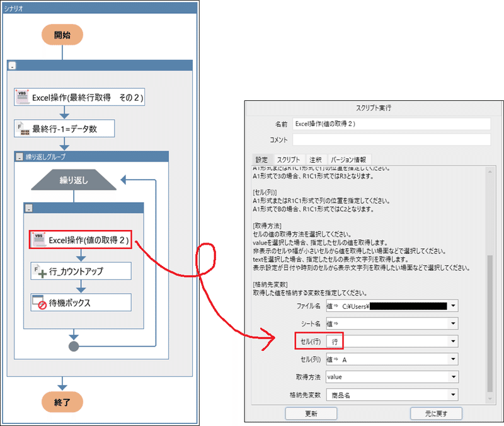Click the 開始 start node

coord(61,35)
